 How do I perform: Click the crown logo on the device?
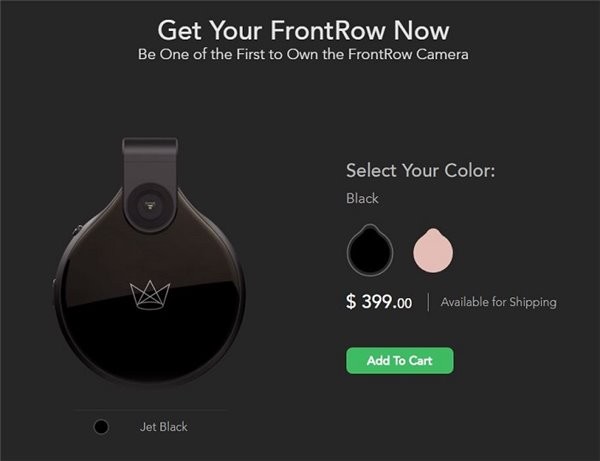(150, 295)
